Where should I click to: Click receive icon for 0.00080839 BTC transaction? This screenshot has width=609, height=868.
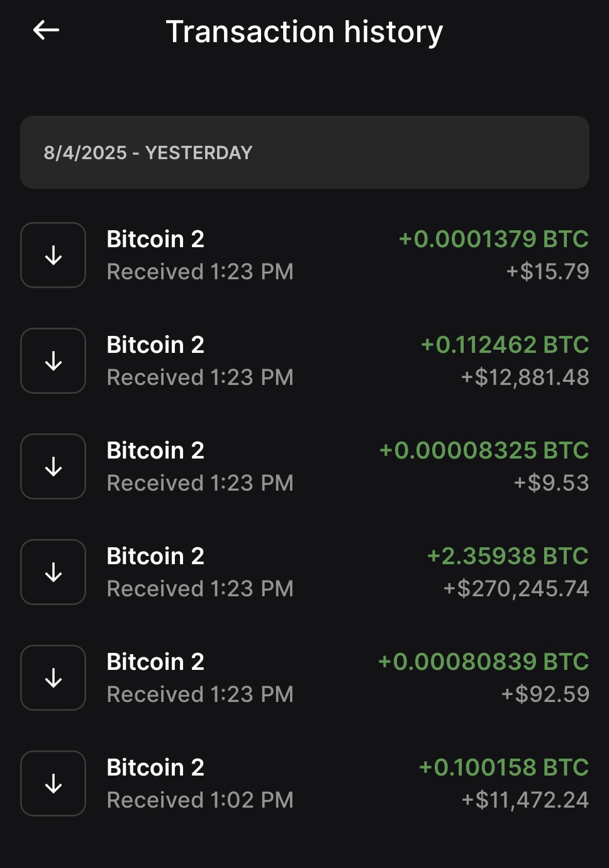(x=53, y=678)
